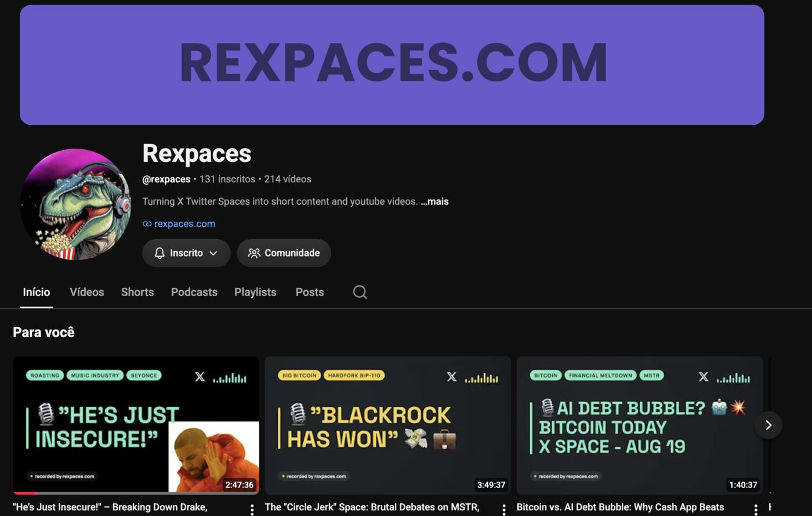812x516 pixels.
Task: Play the "AI DEBT BUBBLE?" thumbnail
Action: pos(639,425)
